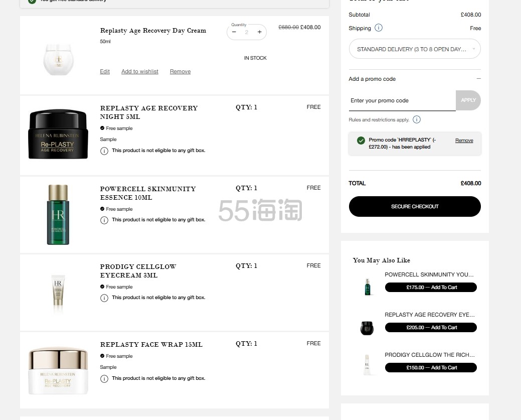This screenshot has height=420, width=521.
Task: Click info icon under Replasty Face Wrap
Action: tap(104, 379)
